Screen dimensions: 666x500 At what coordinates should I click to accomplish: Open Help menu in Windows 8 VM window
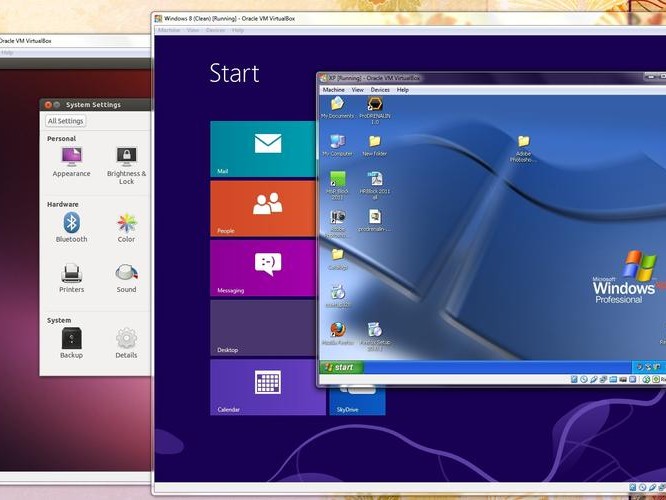238,30
